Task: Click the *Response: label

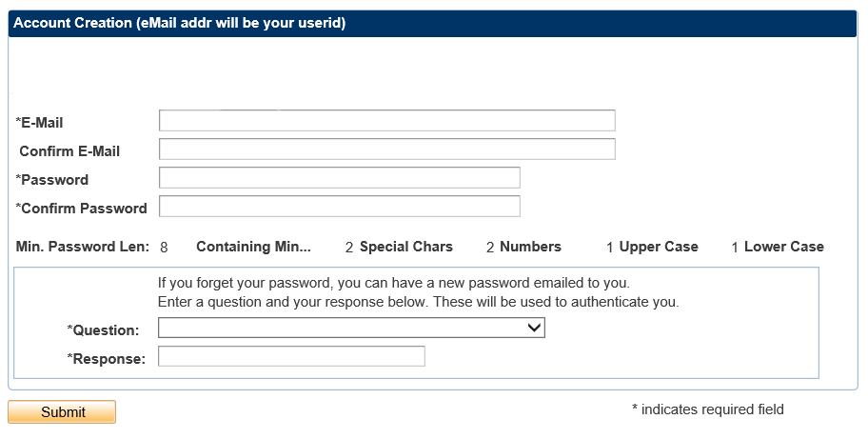Action: [107, 359]
